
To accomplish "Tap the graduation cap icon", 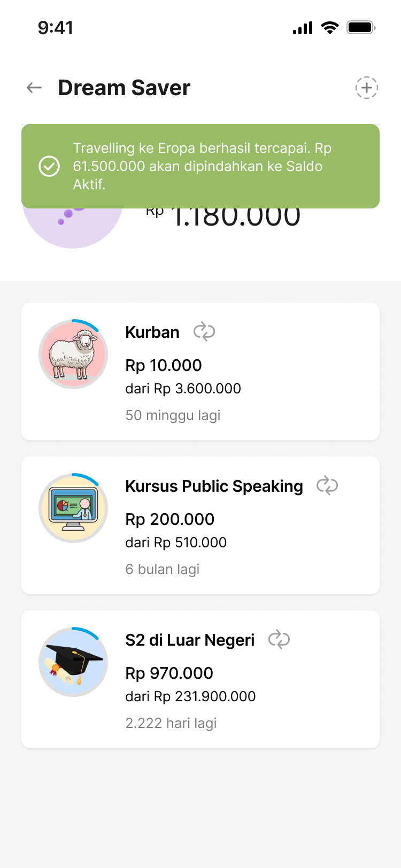I will [x=73, y=662].
